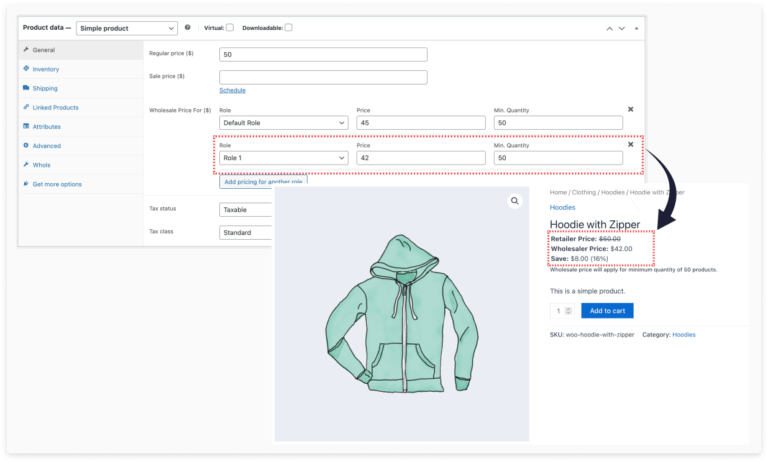Image resolution: width=768 pixels, height=462 pixels.
Task: Open the Tax status Taxable dropdown
Action: [x=246, y=210]
